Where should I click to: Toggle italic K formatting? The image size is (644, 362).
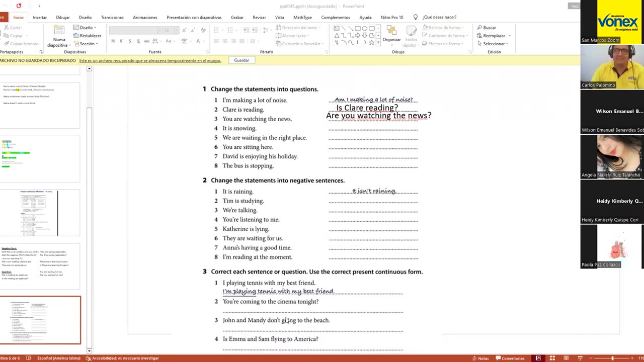[x=121, y=41]
